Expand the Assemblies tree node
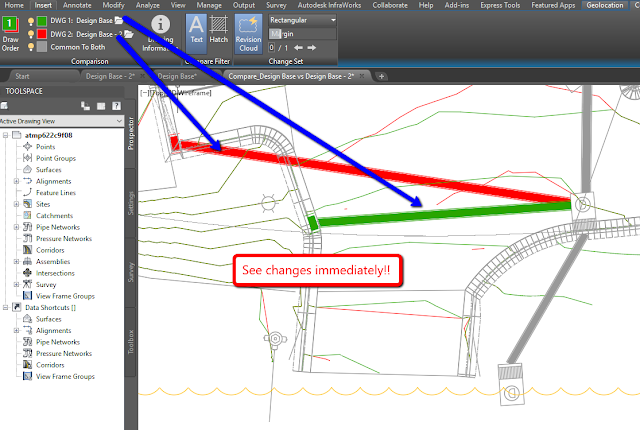This screenshot has width=640, height=430. 16,262
